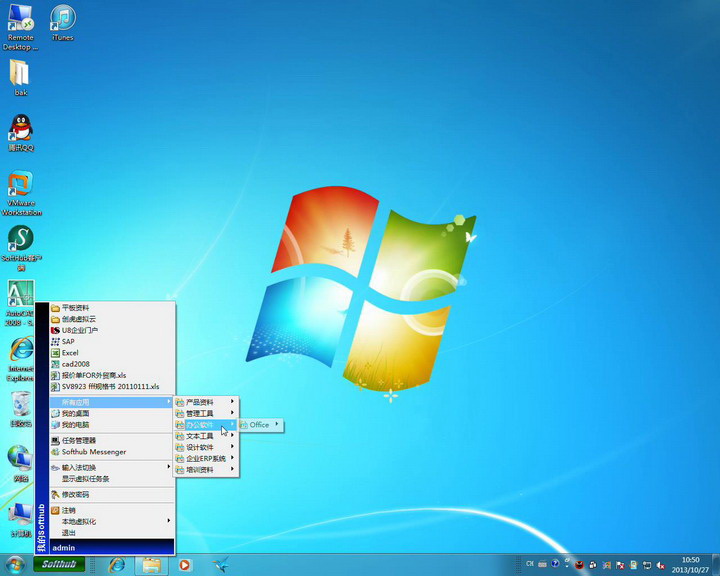Screen dimensions: 720x576
Task: Choose 任务管理器 from the Softhub menu
Action: coord(79,440)
